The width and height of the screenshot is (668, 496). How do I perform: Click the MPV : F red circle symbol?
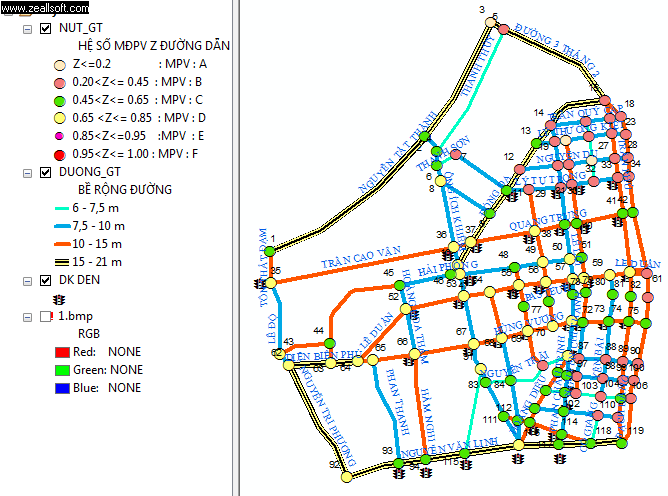click(x=60, y=155)
